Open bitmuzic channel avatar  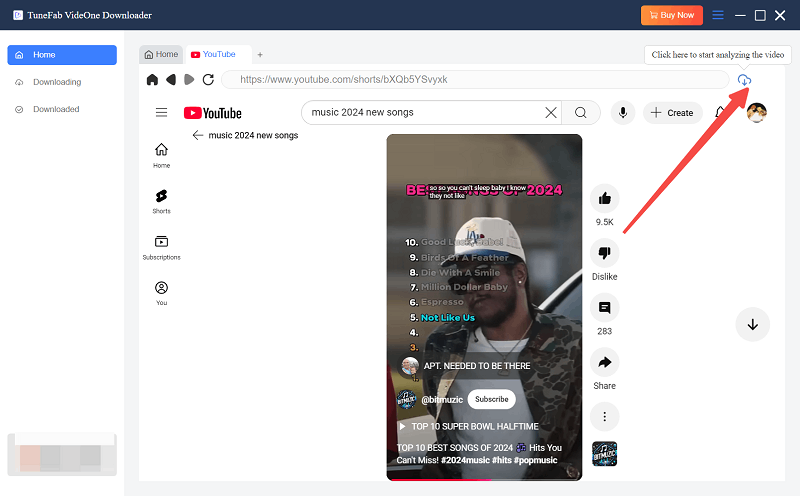[407, 399]
